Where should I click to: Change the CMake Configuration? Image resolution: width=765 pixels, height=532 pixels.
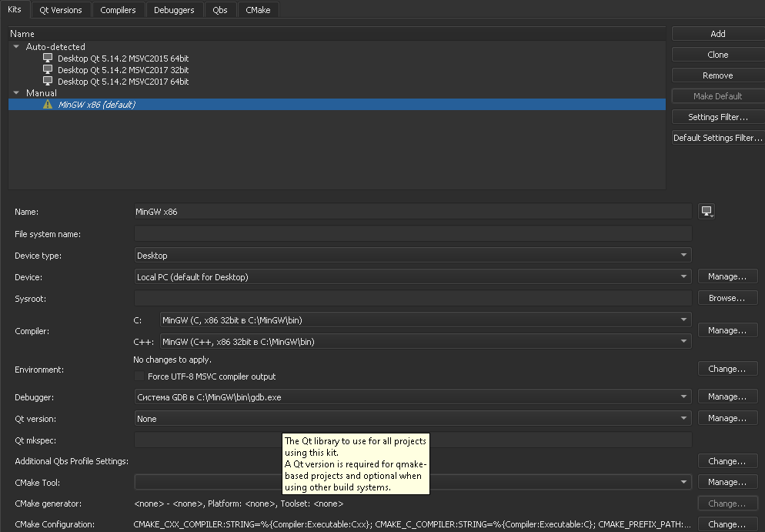point(727,524)
